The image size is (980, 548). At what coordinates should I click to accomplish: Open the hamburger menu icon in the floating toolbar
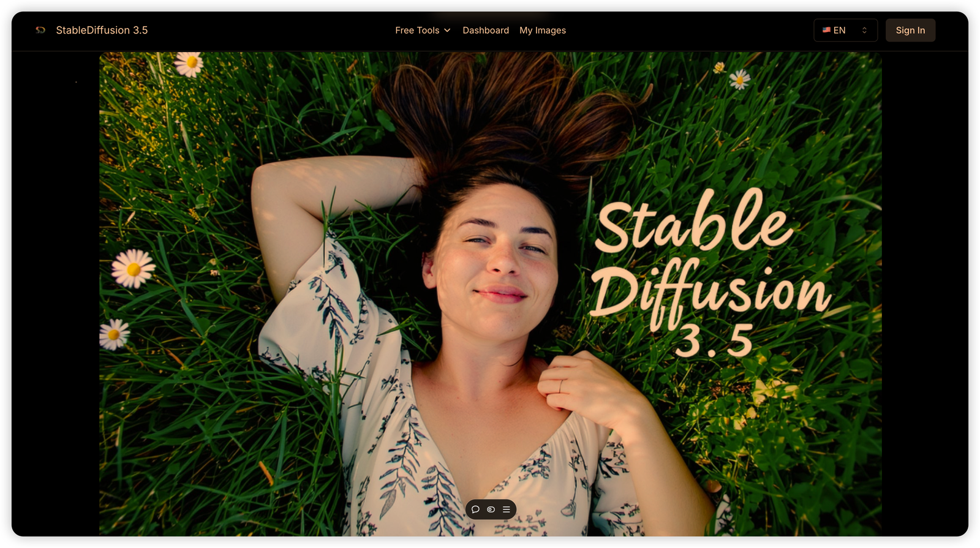coord(507,509)
